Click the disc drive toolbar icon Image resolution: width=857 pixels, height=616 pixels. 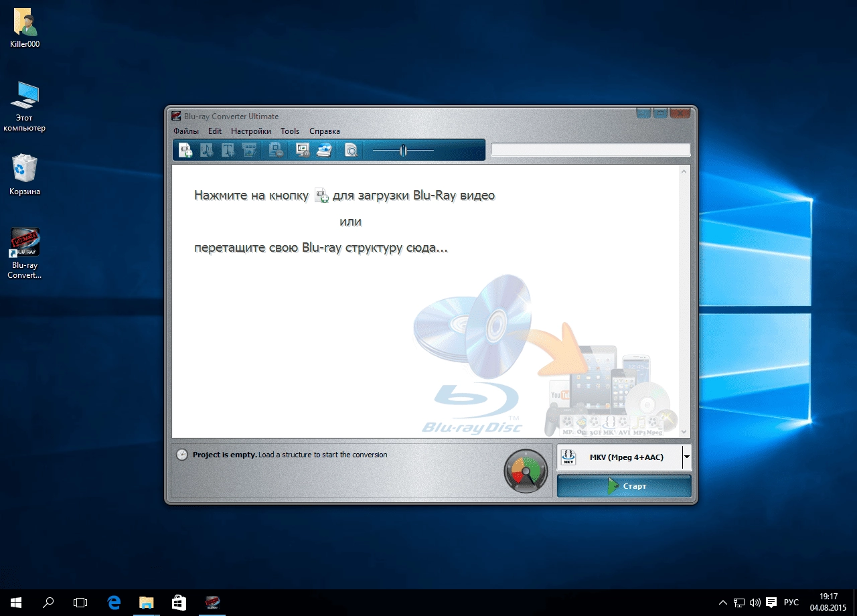(324, 150)
